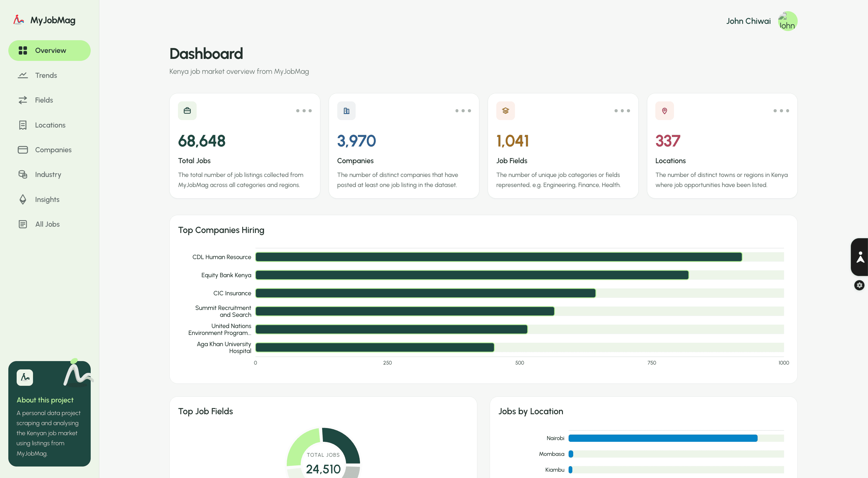This screenshot has width=868, height=478.
Task: Open Companies from the sidebar
Action: coord(50,150)
